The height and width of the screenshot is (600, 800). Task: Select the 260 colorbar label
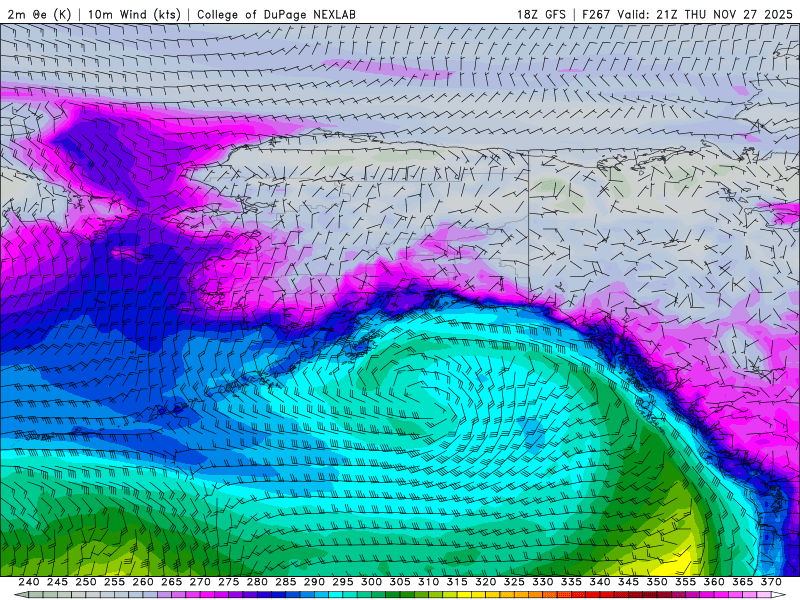point(143,582)
